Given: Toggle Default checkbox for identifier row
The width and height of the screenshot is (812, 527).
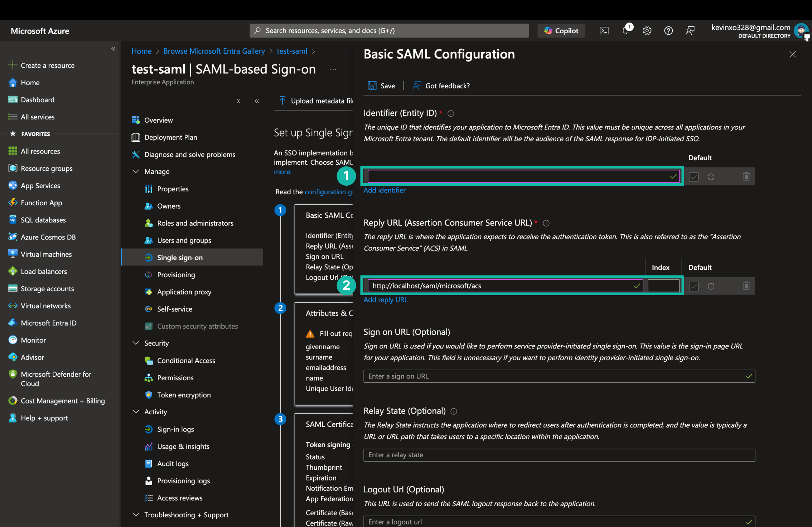Looking at the screenshot, I should [x=694, y=177].
